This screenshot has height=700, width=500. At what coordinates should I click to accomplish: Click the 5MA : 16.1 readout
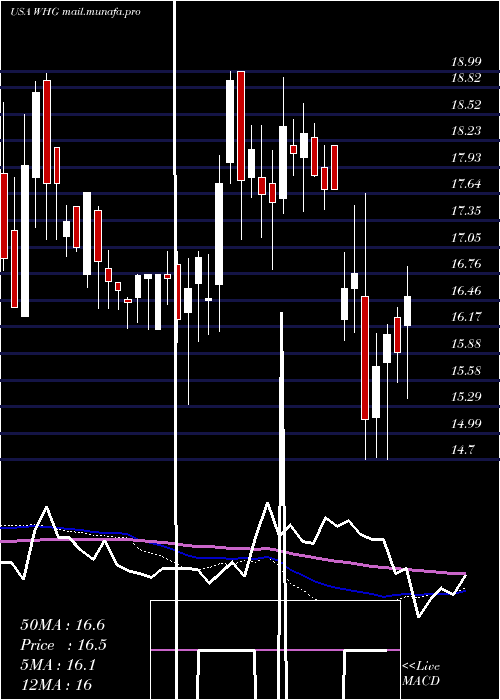58,665
